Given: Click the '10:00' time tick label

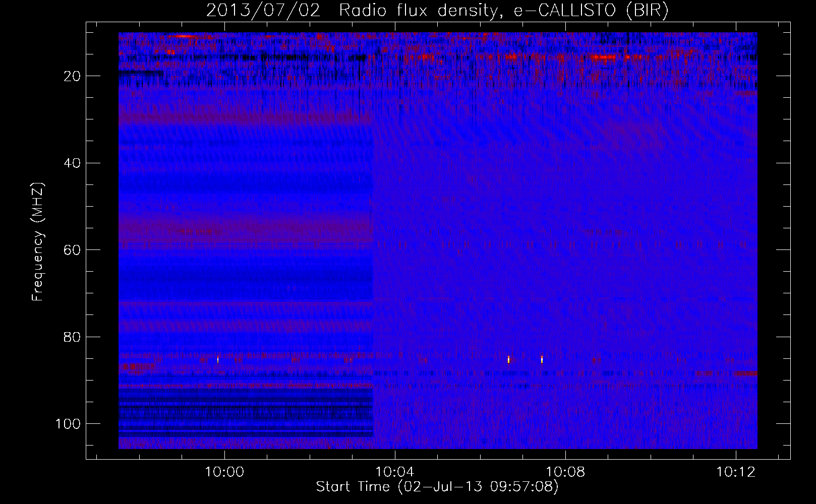Looking at the screenshot, I should tap(224, 472).
